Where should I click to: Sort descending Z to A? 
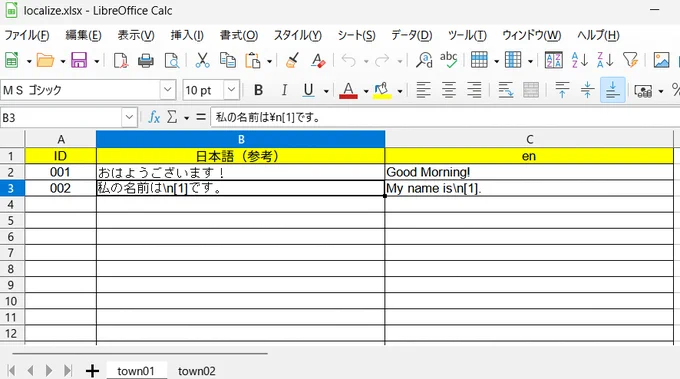tap(605, 60)
